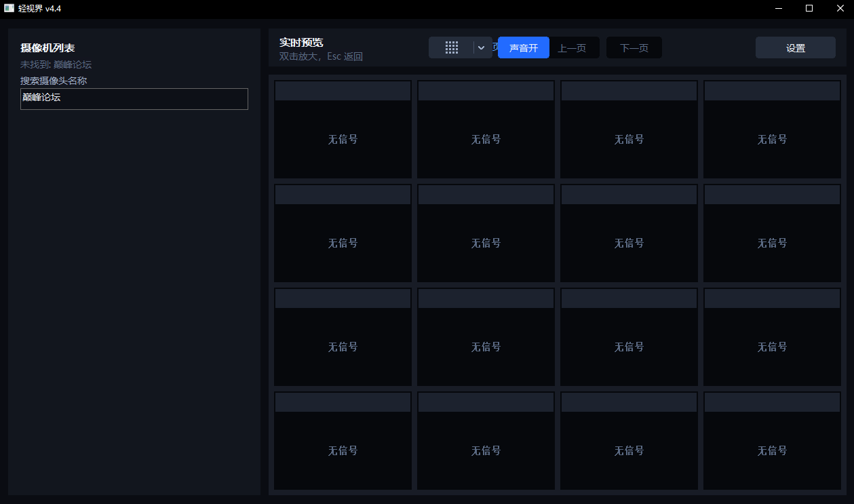Click the 双击放大, Esc 返回 hint text

point(321,57)
